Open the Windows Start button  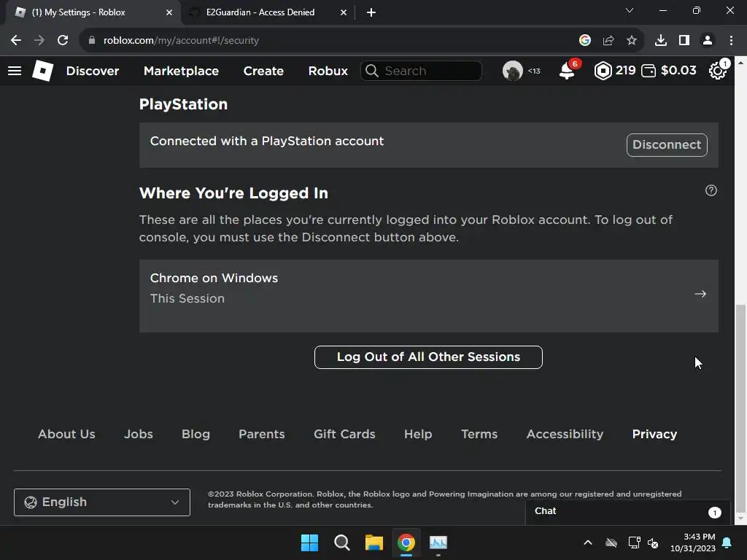[309, 542]
